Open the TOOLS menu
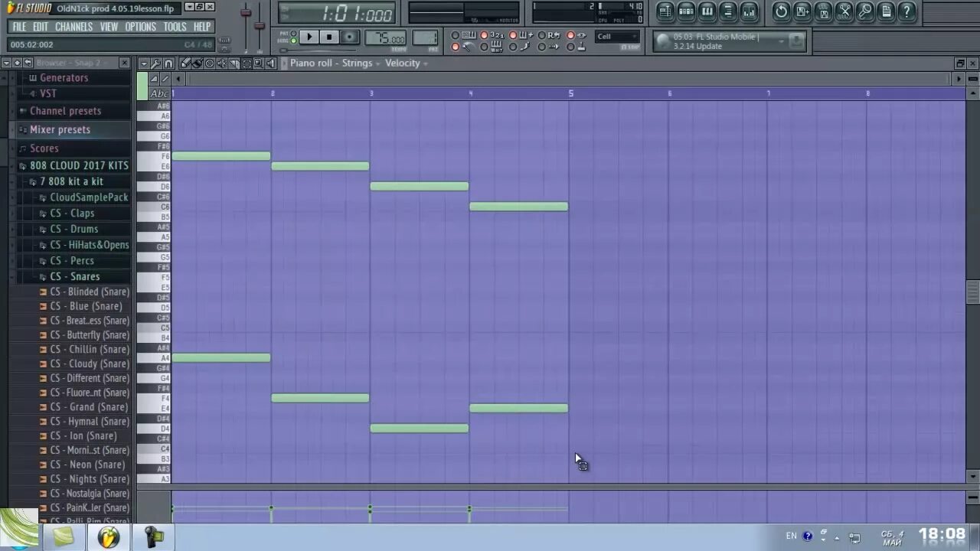 point(175,27)
